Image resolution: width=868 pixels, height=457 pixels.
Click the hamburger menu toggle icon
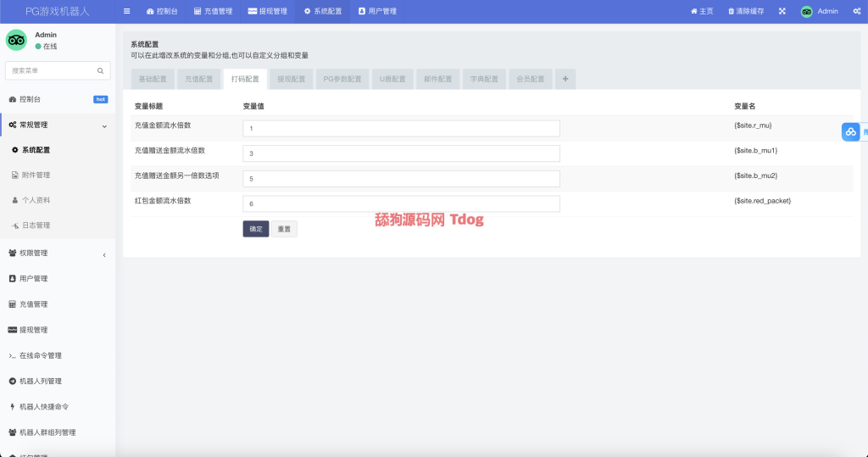[x=127, y=11]
